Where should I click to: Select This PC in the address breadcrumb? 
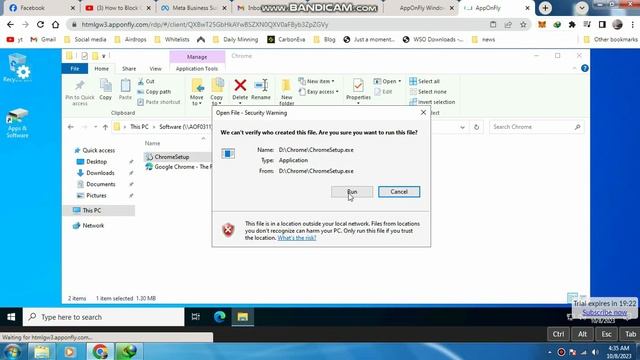coord(139,127)
